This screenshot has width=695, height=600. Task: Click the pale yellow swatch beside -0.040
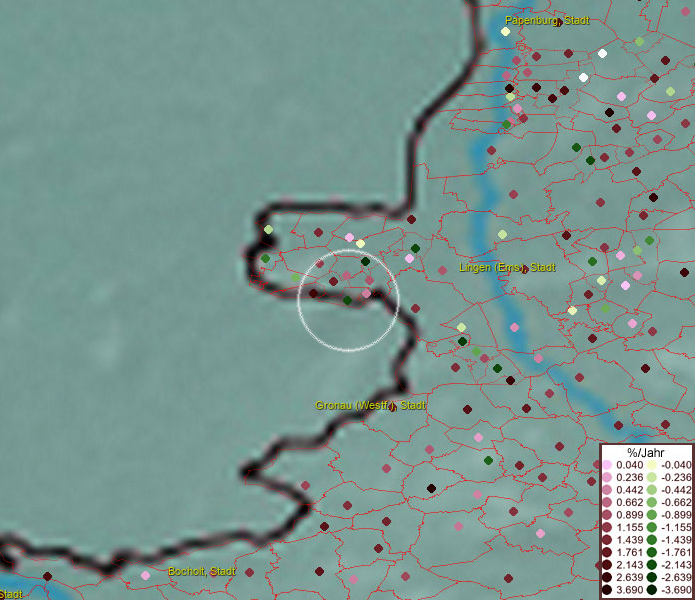652,465
